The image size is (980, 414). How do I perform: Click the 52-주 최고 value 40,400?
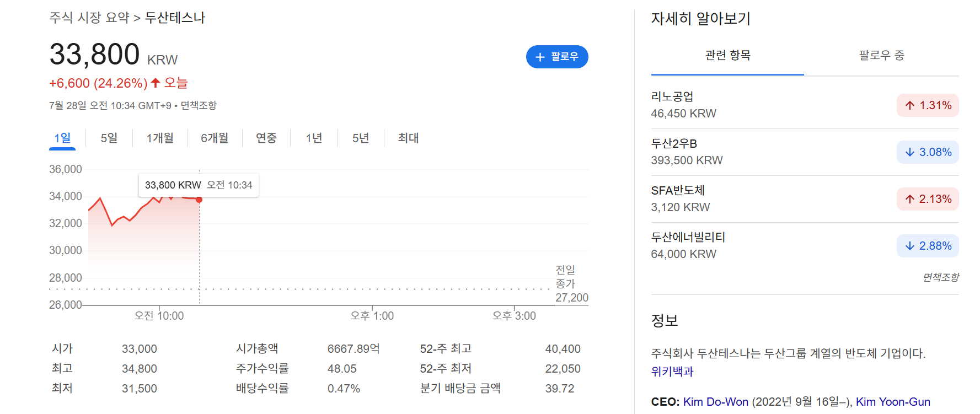pyautogui.click(x=563, y=349)
